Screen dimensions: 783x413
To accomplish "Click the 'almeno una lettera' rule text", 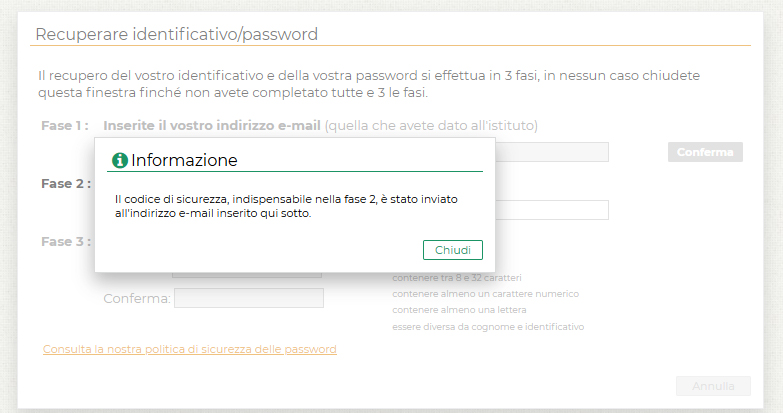I will coord(459,310).
